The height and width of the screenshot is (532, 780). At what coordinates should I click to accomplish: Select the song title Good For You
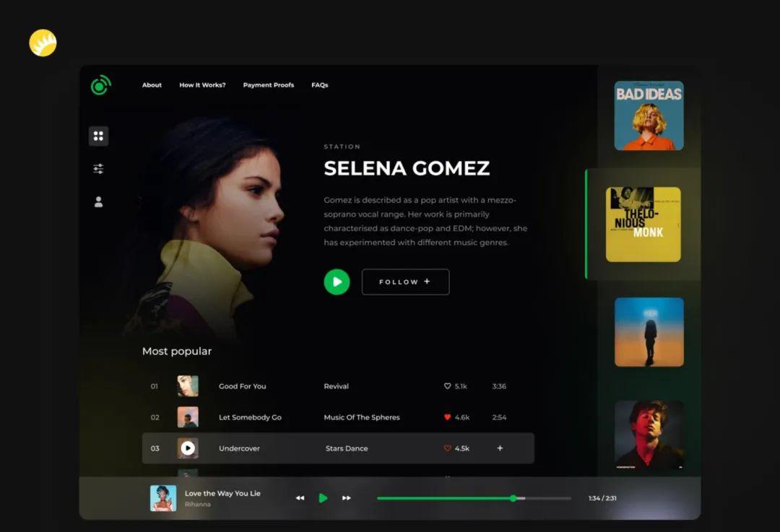pyautogui.click(x=242, y=386)
